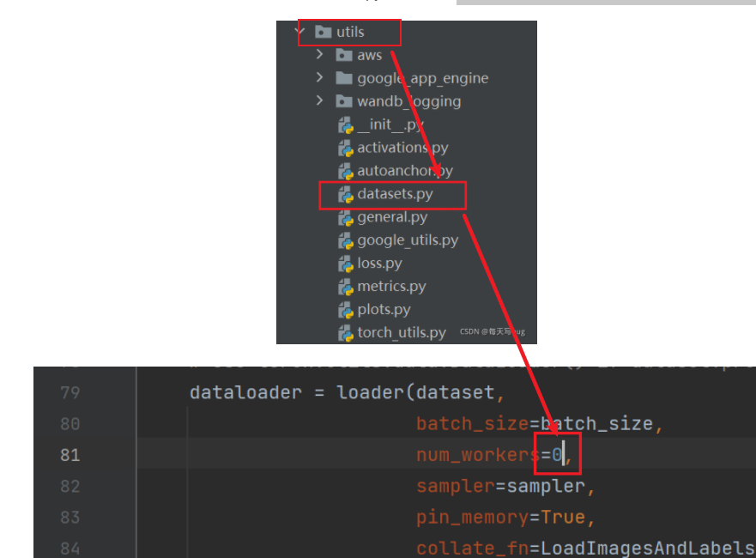The width and height of the screenshot is (756, 558).
Task: Click line number 84 in gutter
Action: 70,549
